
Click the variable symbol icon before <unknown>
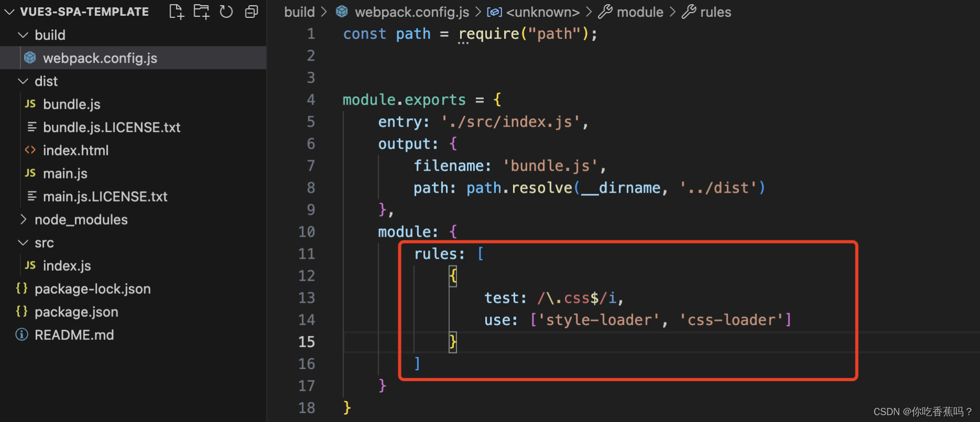point(495,12)
